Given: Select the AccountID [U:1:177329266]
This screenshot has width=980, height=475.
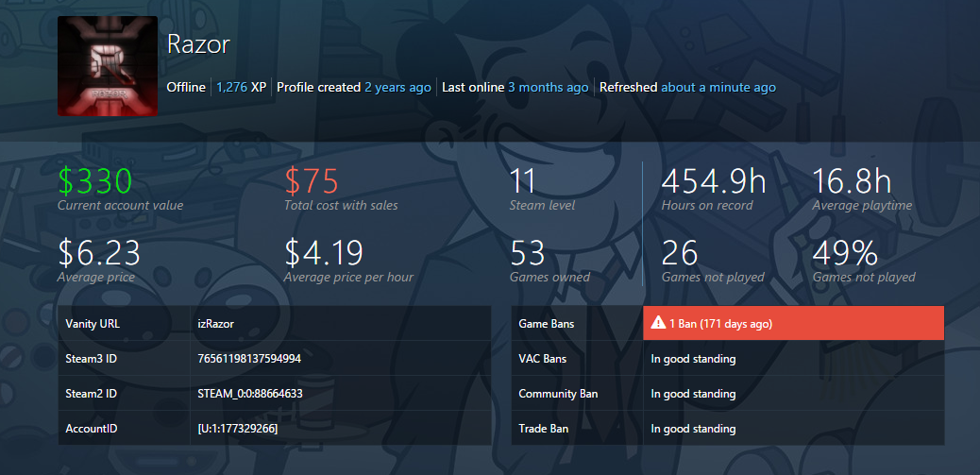Looking at the screenshot, I should point(238,429).
